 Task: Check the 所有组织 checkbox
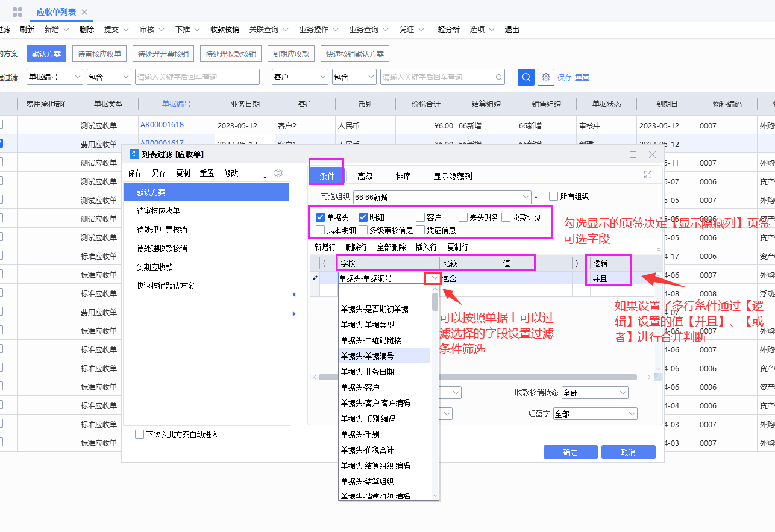(x=553, y=196)
